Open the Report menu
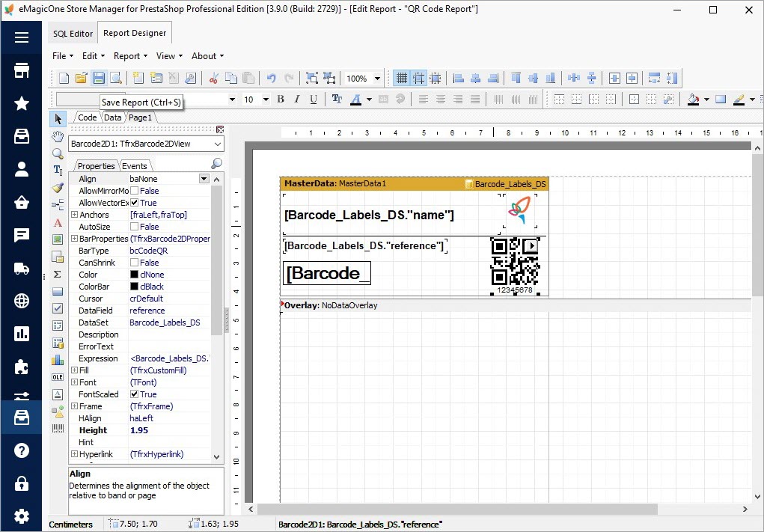 130,56
